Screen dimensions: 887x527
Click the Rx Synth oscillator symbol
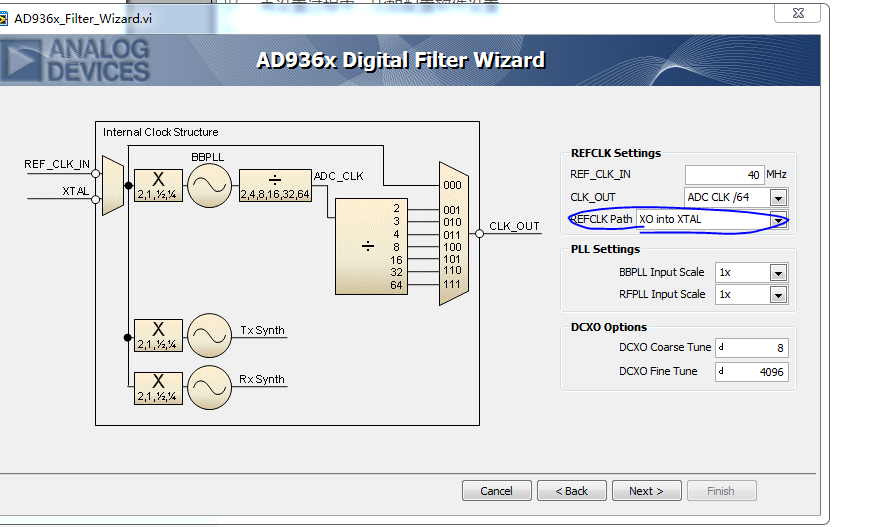coord(209,387)
